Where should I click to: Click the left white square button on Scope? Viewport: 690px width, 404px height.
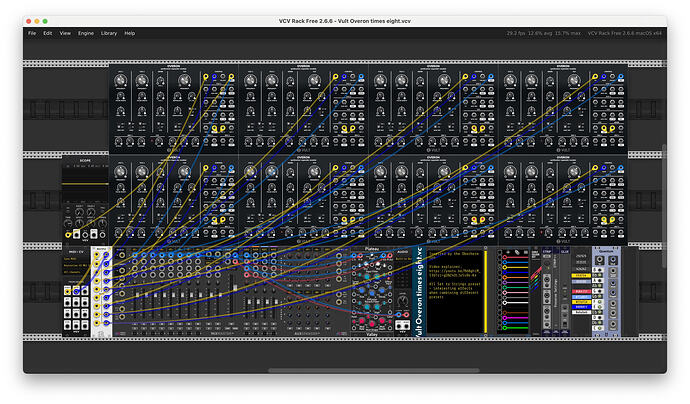(x=77, y=234)
